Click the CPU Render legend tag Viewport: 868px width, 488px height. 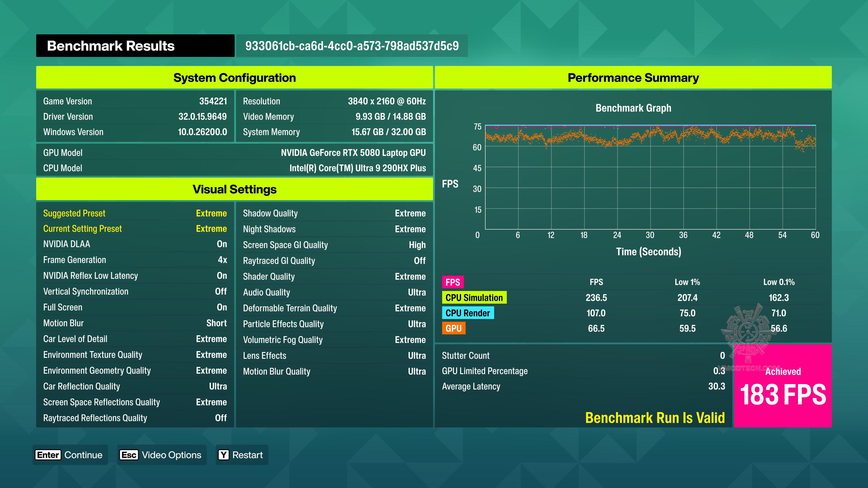[x=468, y=313]
